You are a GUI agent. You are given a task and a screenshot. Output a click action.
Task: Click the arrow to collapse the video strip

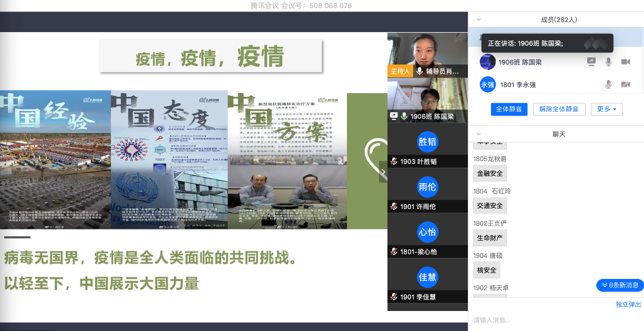point(383,172)
